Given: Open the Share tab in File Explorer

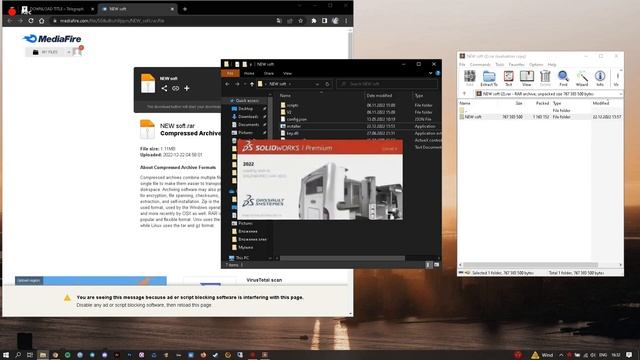Looking at the screenshot, I should pyautogui.click(x=269, y=73).
